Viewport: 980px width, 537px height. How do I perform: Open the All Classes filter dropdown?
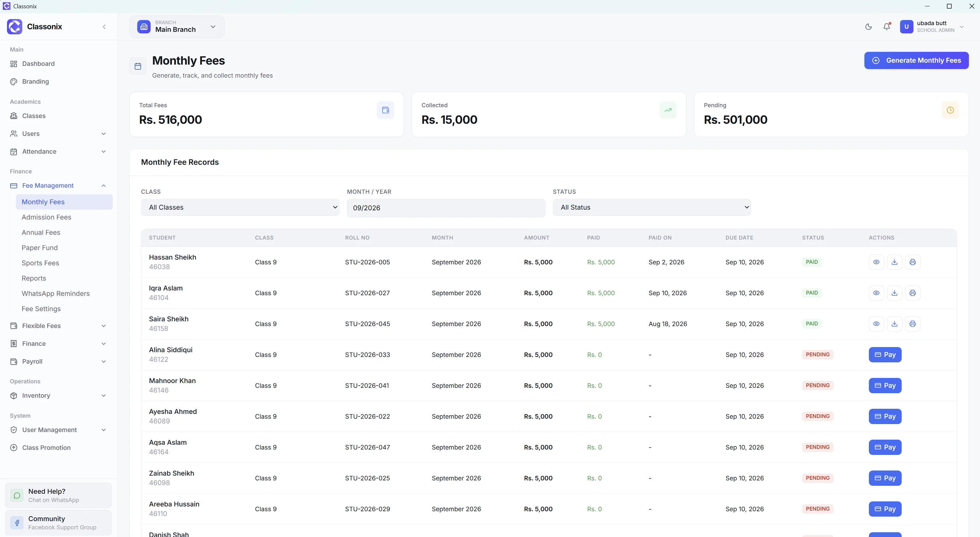pyautogui.click(x=240, y=207)
